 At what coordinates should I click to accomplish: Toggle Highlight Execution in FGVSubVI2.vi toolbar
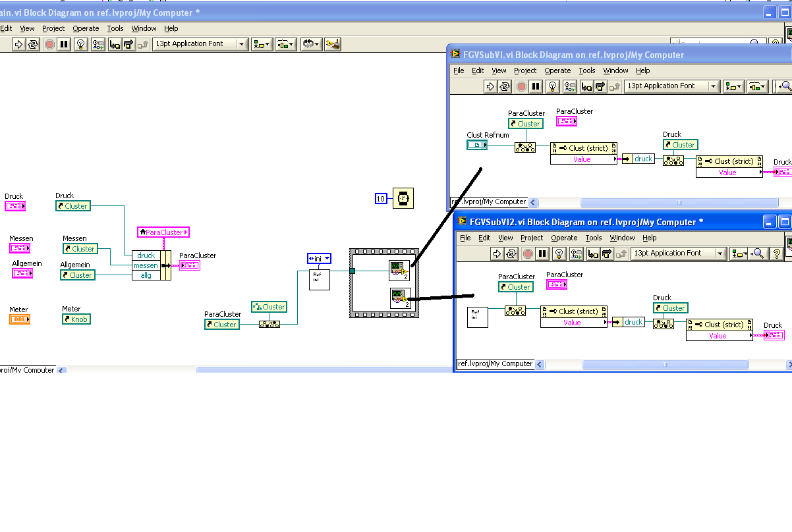coord(559,253)
